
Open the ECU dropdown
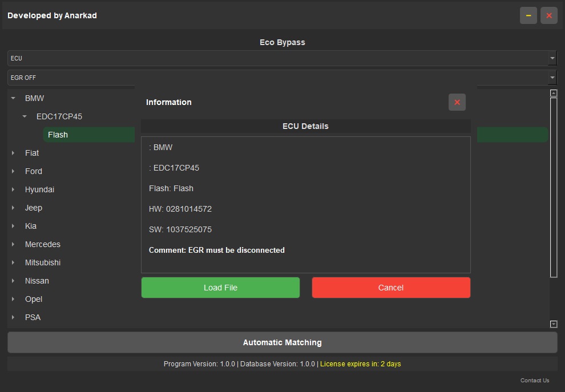pos(282,58)
